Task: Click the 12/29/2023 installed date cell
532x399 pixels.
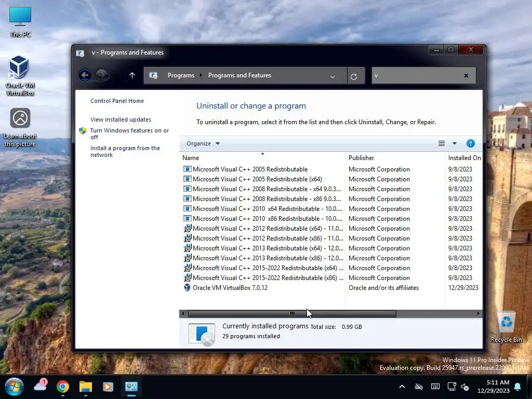Action: [x=463, y=288]
